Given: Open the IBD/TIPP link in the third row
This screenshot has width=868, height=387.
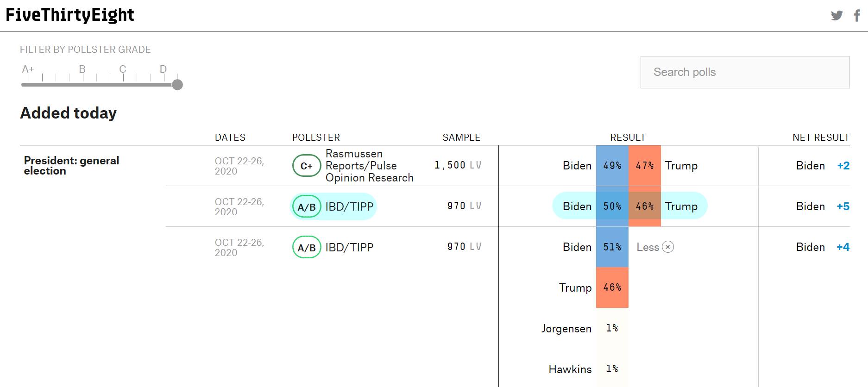Looking at the screenshot, I should pyautogui.click(x=349, y=247).
